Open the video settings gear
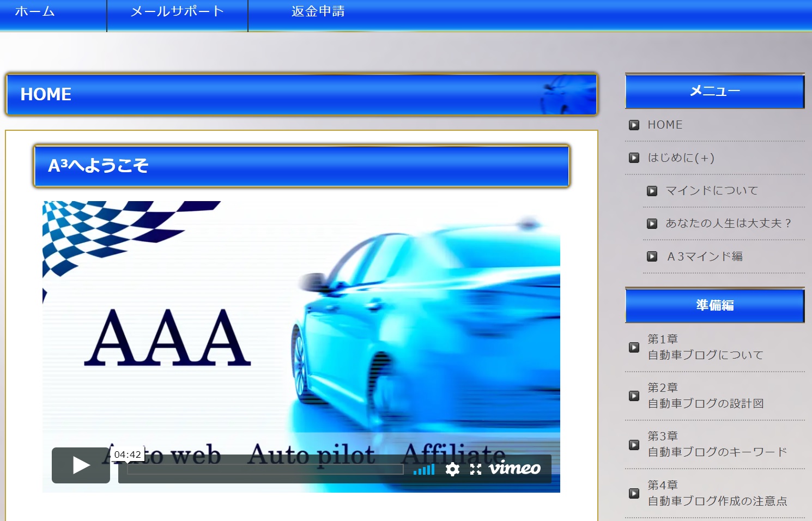812x521 pixels. (452, 469)
